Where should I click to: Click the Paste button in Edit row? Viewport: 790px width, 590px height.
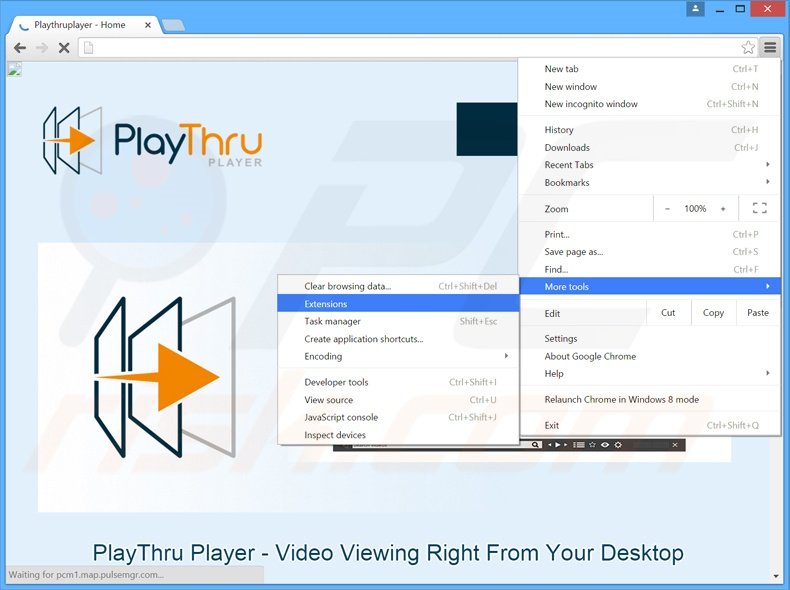tap(758, 313)
